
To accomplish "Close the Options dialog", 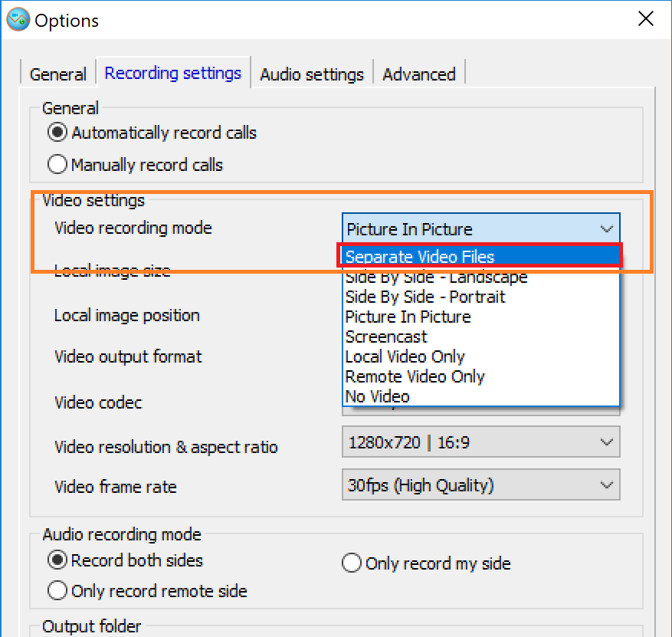I will [645, 18].
